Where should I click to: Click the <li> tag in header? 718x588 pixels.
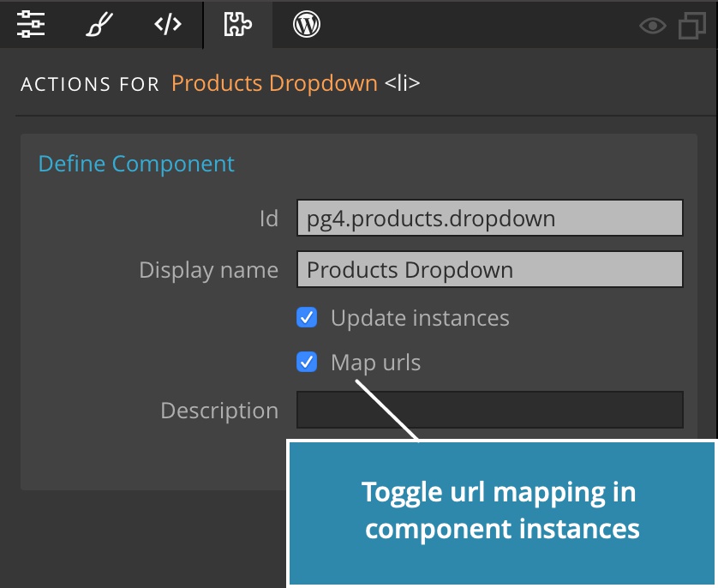(402, 83)
